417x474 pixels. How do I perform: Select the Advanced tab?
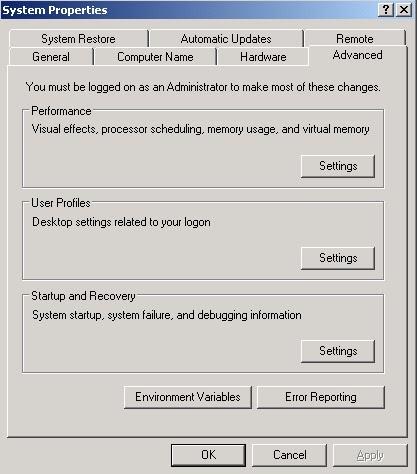point(357,55)
